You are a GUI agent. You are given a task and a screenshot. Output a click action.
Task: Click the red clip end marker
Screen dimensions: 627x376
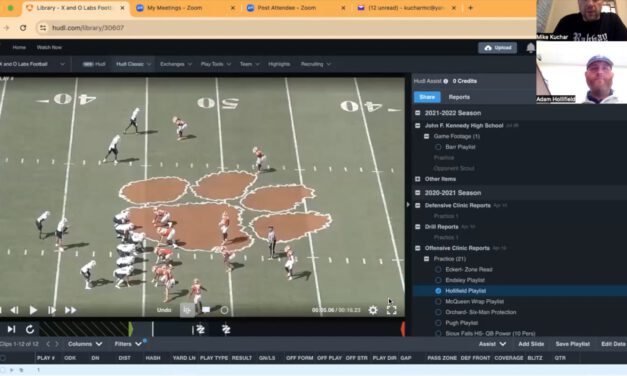tap(403, 329)
